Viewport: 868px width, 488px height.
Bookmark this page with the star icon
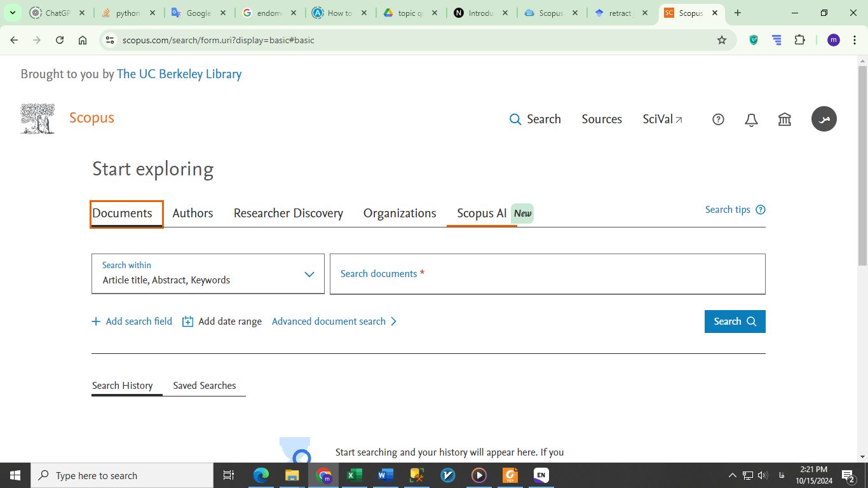pyautogui.click(x=722, y=40)
